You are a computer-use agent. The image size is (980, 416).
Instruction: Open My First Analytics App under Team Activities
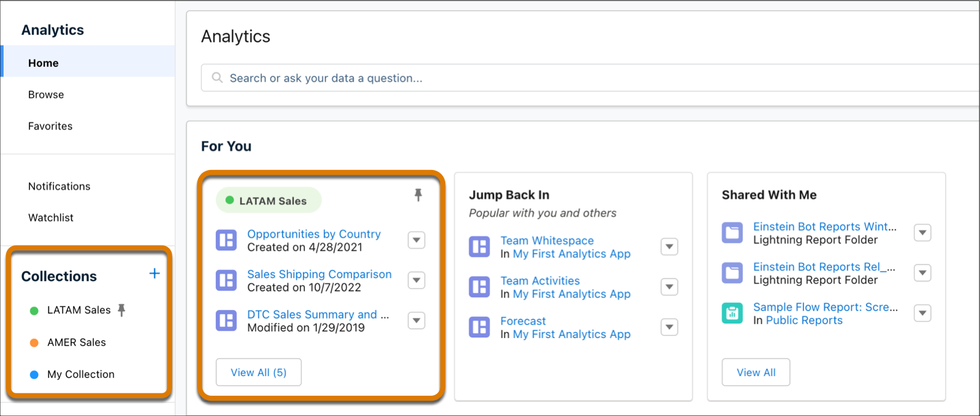572,294
